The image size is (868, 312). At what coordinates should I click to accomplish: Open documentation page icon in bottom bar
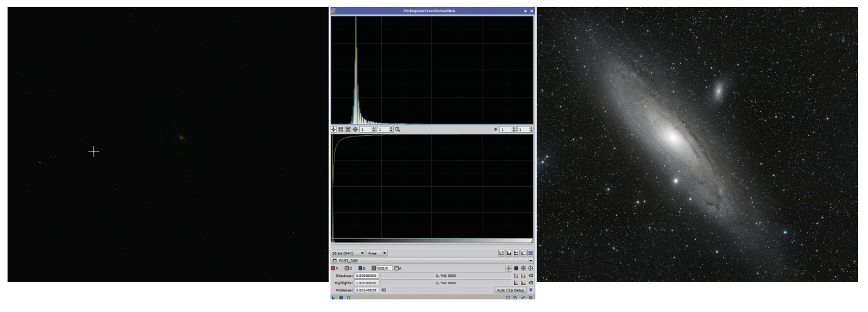(515, 298)
